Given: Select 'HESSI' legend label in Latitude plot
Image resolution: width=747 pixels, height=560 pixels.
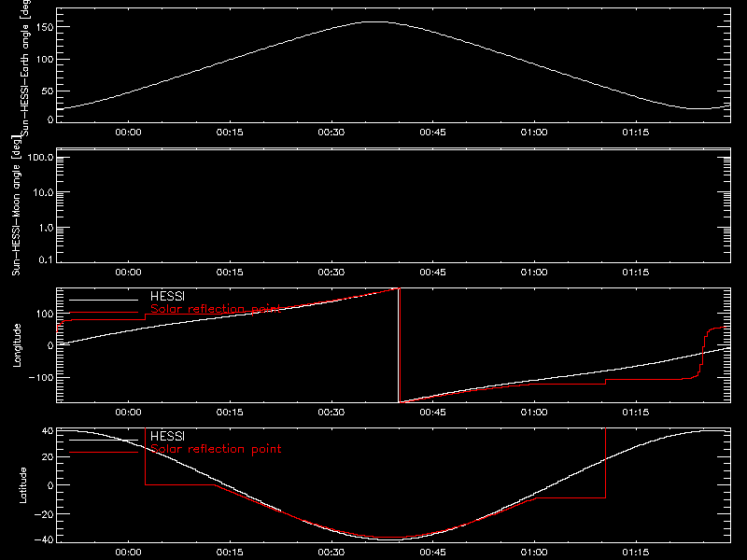Looking at the screenshot, I should click(x=167, y=436).
